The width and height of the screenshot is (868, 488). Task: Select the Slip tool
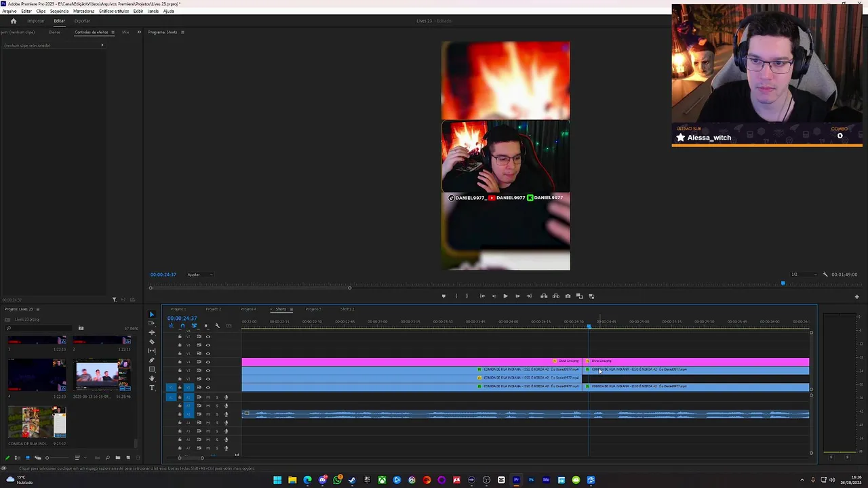tap(152, 351)
